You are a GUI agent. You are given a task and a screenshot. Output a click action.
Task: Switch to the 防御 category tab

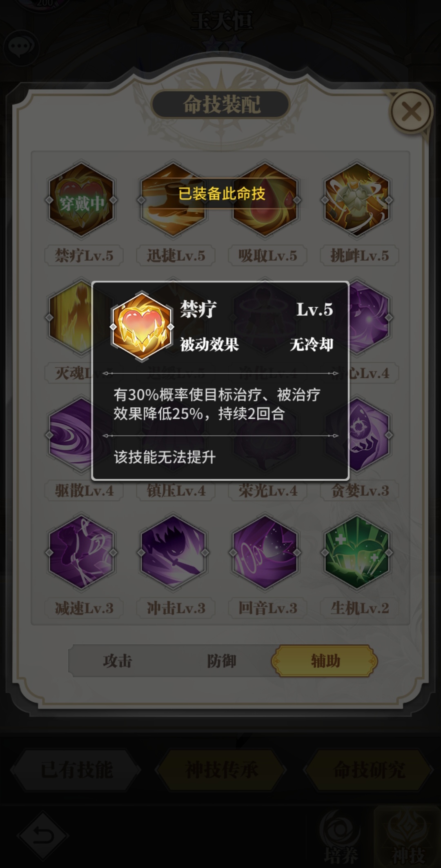pyautogui.click(x=221, y=661)
